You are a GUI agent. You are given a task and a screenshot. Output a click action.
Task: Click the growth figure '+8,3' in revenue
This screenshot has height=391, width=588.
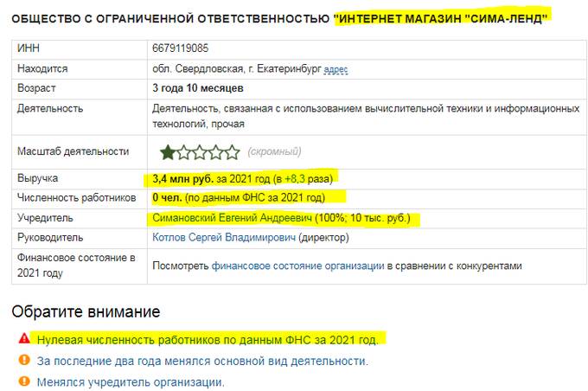(x=295, y=178)
